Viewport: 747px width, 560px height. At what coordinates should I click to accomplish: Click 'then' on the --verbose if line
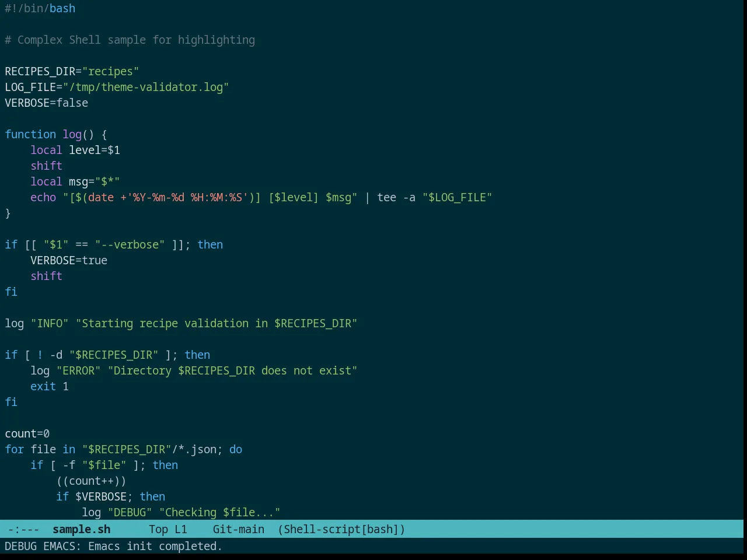pyautogui.click(x=210, y=244)
